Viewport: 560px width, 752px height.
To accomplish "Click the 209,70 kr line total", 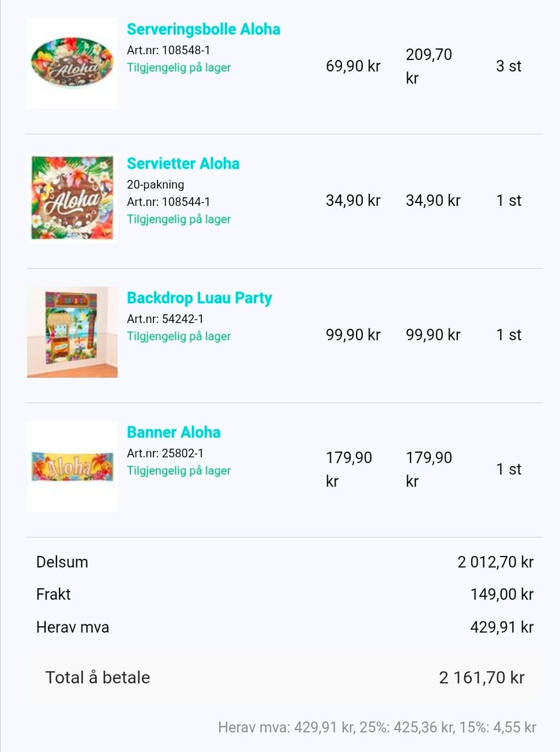I will point(429,66).
